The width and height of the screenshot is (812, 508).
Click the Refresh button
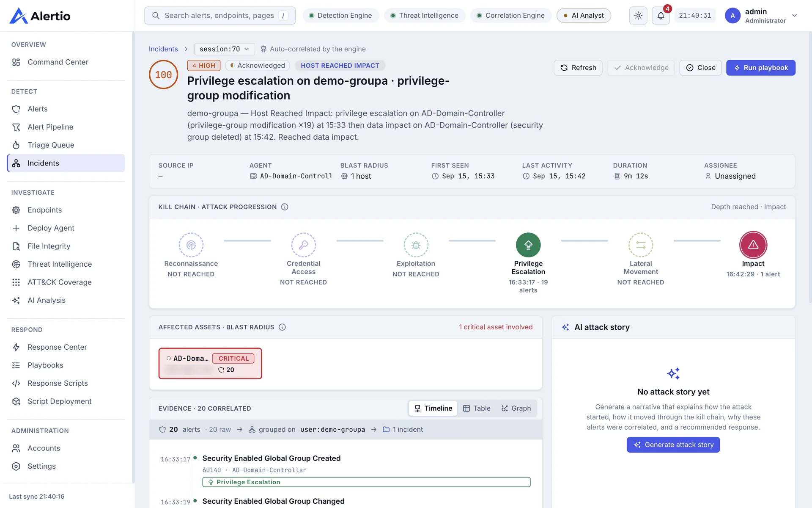point(578,68)
